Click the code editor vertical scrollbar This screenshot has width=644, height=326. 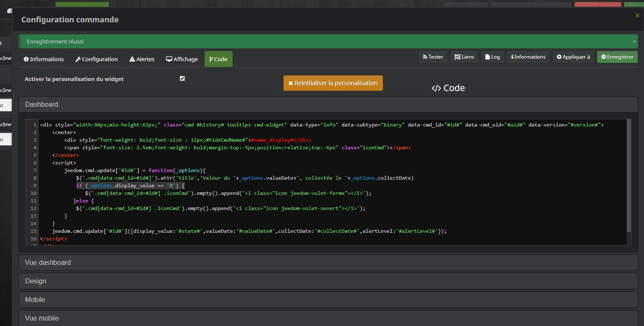(x=629, y=175)
